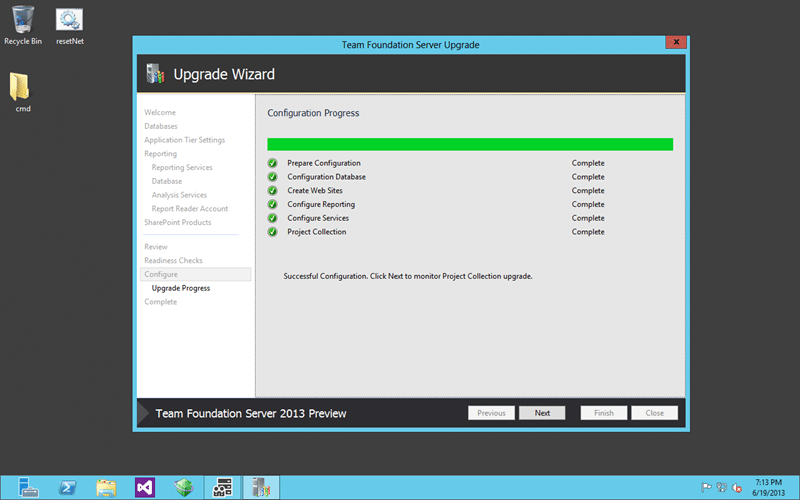Click the Create Web Sites row label
Viewport: 800px width, 500px height.
[315, 191]
